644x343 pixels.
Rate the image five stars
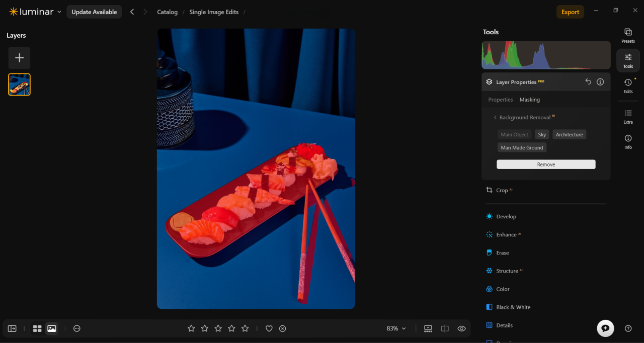point(245,328)
